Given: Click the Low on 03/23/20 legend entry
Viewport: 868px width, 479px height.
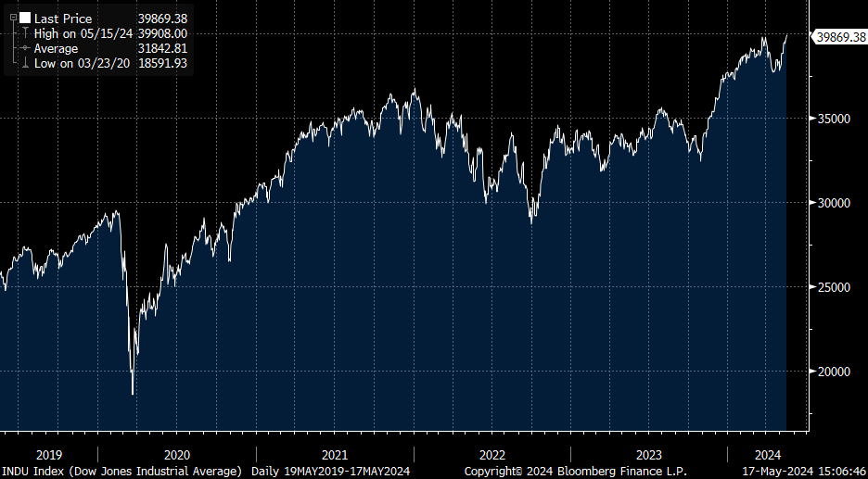Looking at the screenshot, I should (x=83, y=63).
